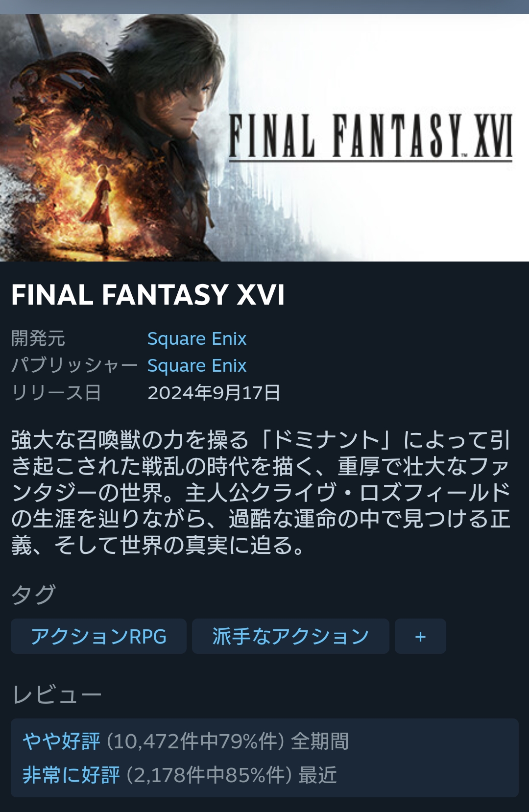Click the リリース日 label
529x812 pixels.
56,392
